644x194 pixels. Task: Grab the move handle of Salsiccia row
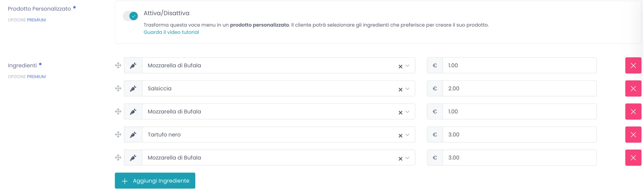click(118, 89)
